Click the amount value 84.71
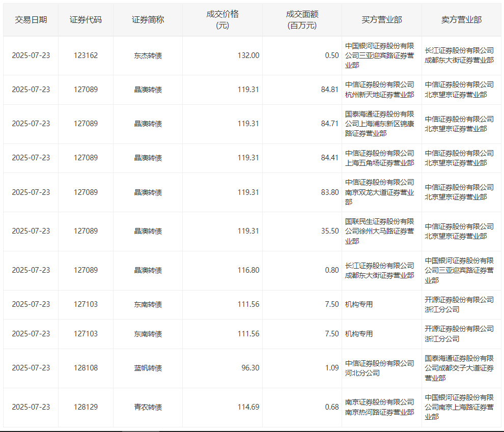 click(330, 124)
